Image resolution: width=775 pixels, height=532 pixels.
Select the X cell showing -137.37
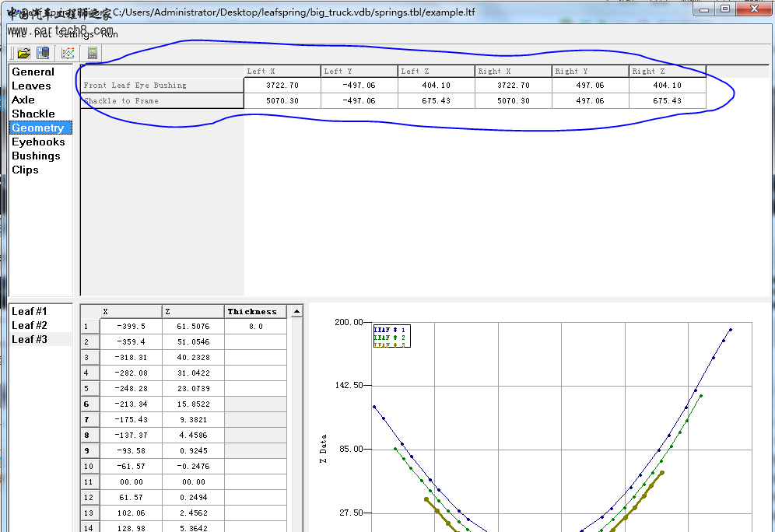[x=131, y=436]
